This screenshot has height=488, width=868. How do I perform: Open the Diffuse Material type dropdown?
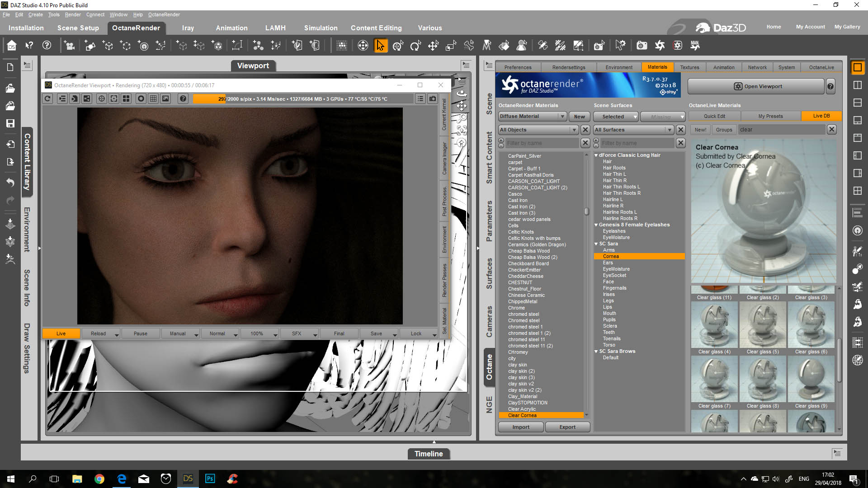(x=533, y=116)
